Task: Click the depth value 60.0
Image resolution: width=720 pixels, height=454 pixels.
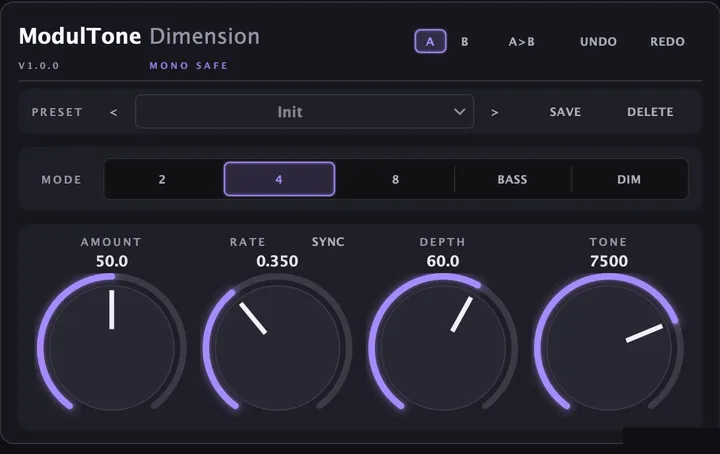Action: point(443,261)
